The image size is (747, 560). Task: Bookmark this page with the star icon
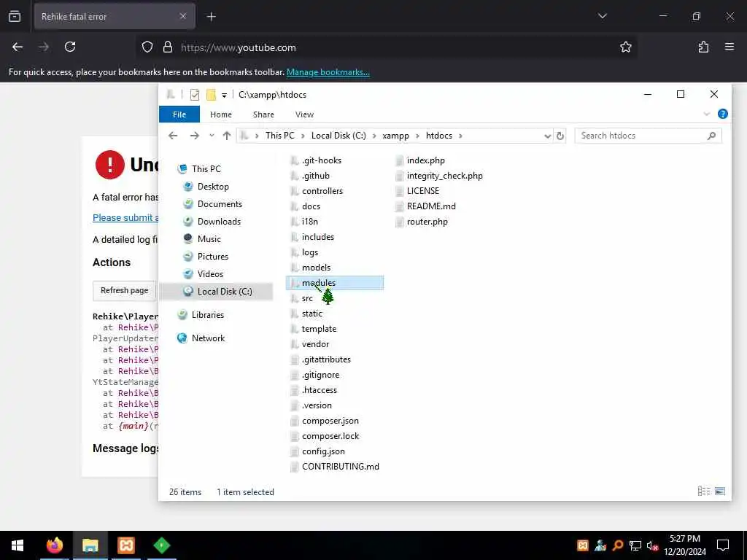(625, 47)
